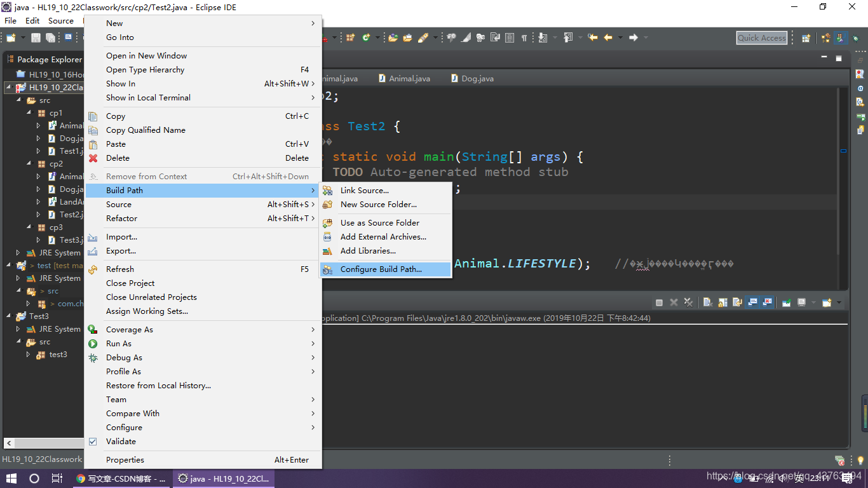This screenshot has width=868, height=488.
Task: Collapse the cp3 package node
Action: [x=29, y=227]
